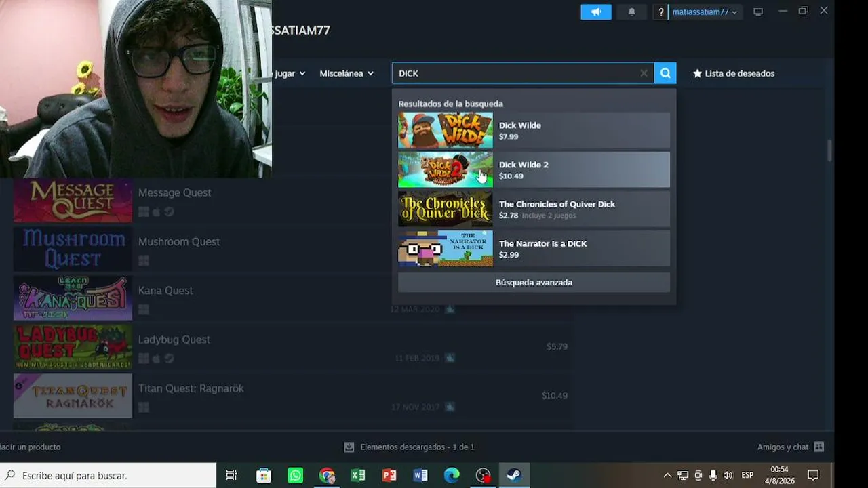The width and height of the screenshot is (868, 488).
Task: Click the Mushroom Quest title
Action: click(x=179, y=241)
